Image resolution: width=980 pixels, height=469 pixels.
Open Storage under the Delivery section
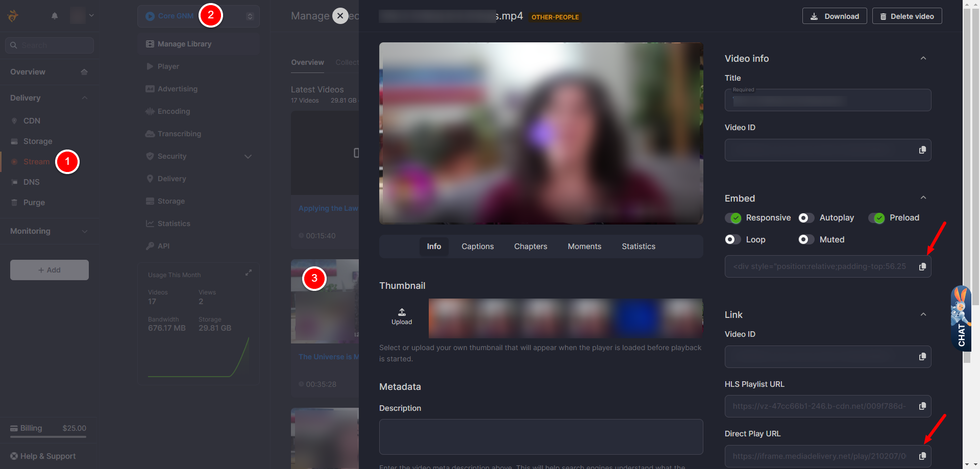[38, 141]
